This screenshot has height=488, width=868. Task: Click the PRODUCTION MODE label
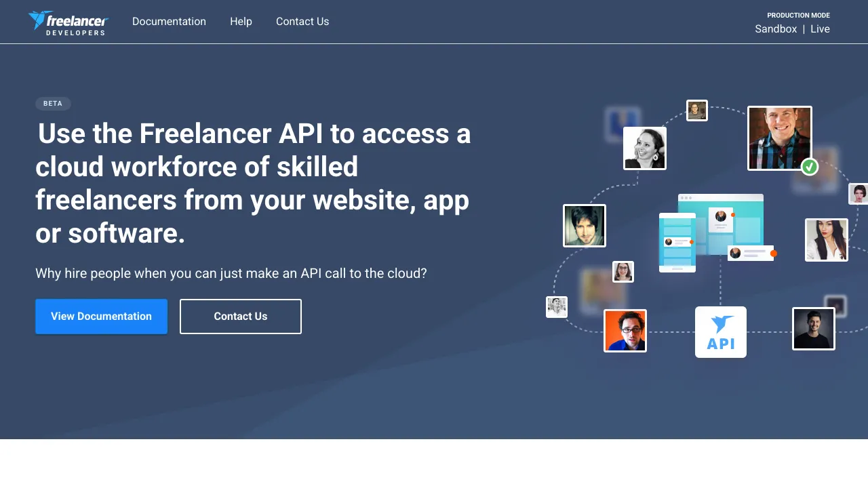(798, 15)
